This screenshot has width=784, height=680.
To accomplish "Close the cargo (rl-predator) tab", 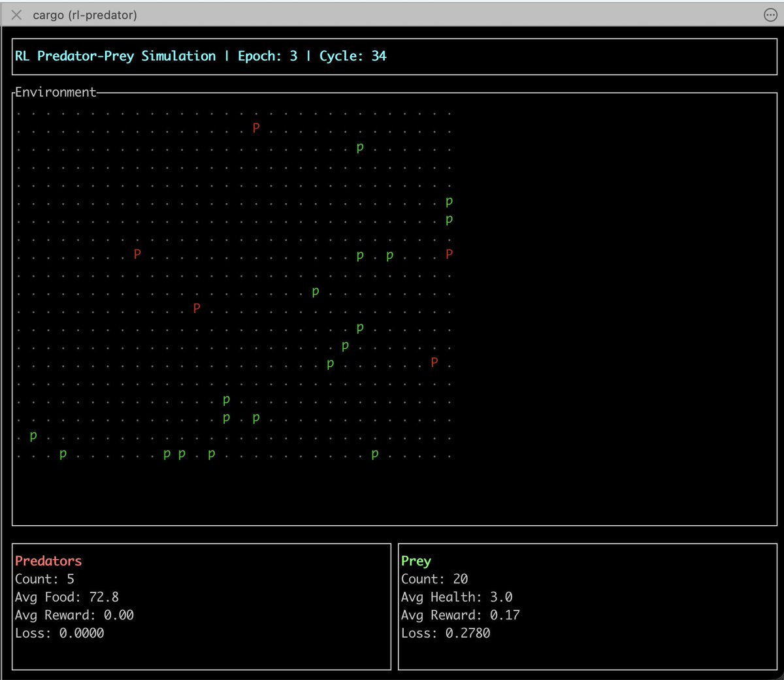I will tap(17, 14).
